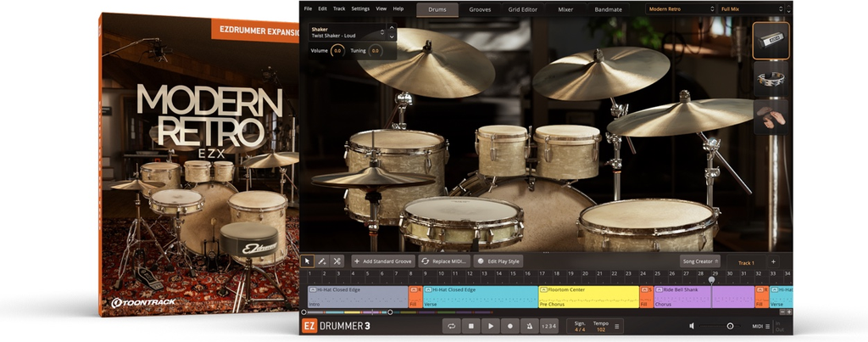Screen dimensions: 868x342
Task: Select the arrow pointer tool
Action: coord(307,261)
